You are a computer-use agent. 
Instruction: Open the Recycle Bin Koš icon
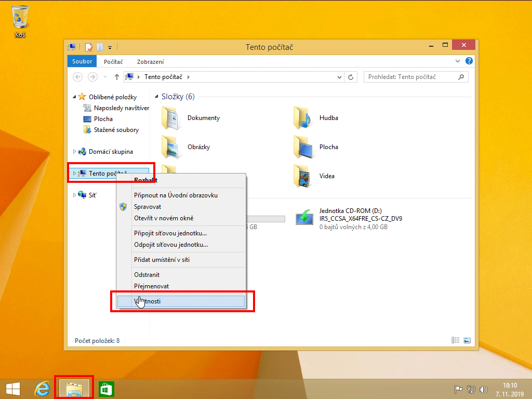point(20,21)
